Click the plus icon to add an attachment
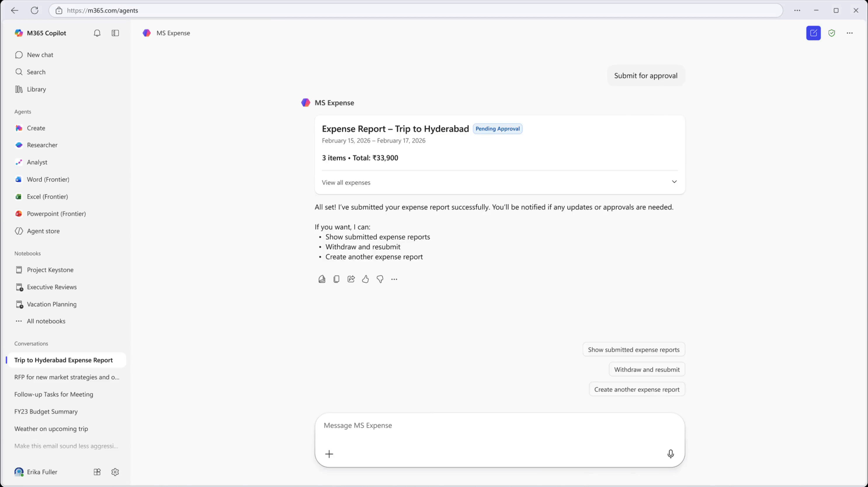868x487 pixels. click(x=329, y=454)
